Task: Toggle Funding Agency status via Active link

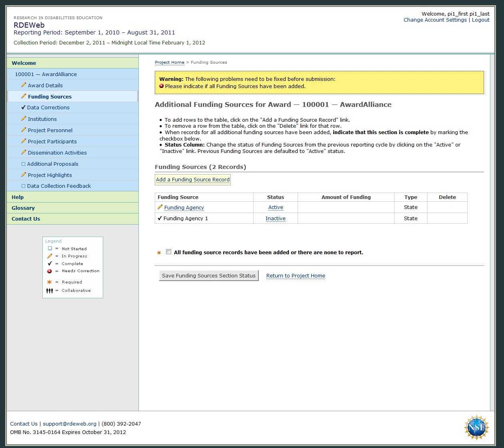Action: (x=276, y=207)
